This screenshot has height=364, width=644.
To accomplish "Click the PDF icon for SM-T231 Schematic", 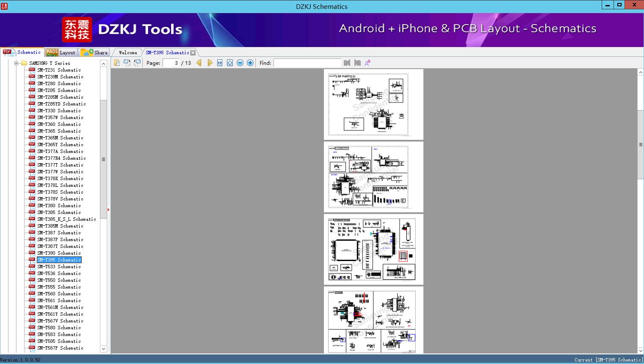I will [32, 69].
